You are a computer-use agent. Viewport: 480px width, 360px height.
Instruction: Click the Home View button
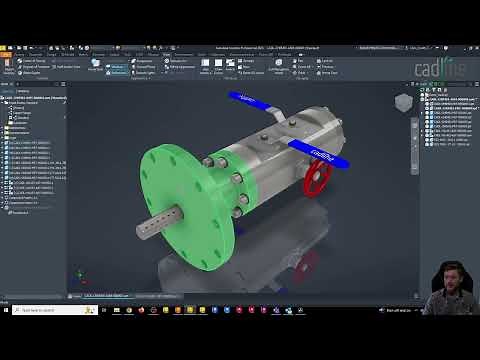click(x=327, y=73)
